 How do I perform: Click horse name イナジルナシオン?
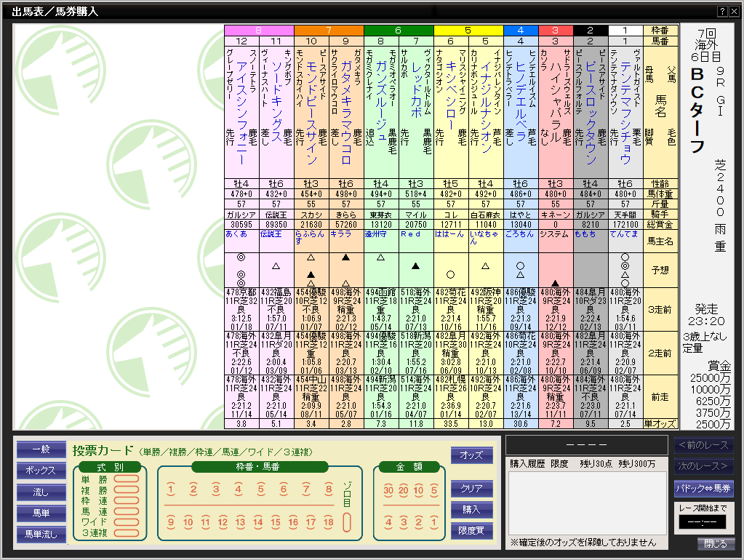pos(486,107)
